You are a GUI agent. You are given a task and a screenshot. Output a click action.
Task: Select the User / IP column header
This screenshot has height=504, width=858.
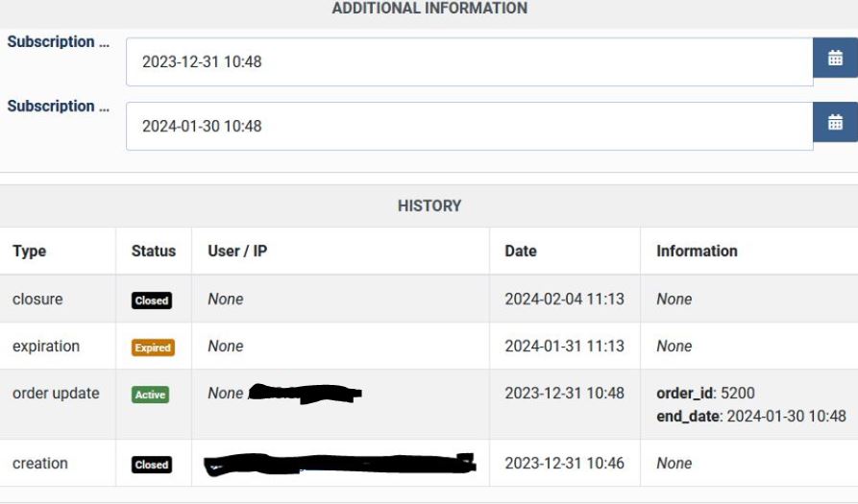pos(237,251)
